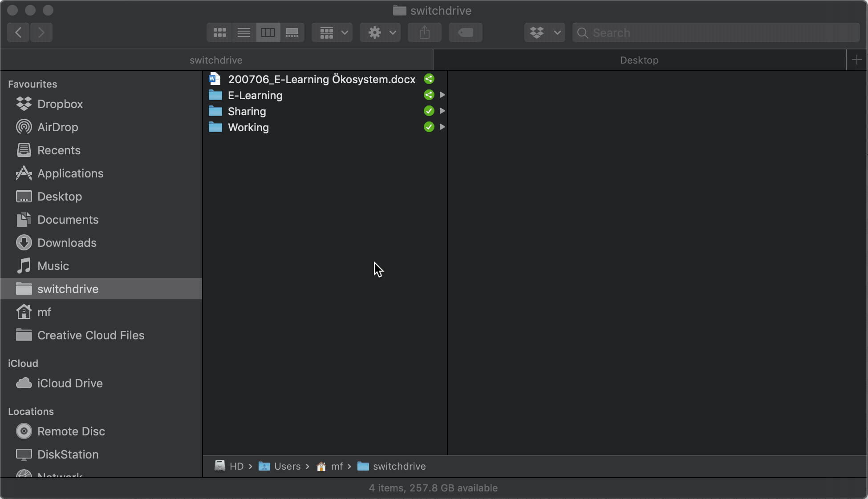Screen dimensions: 868x499
Task: Select column view toggle
Action: point(268,32)
